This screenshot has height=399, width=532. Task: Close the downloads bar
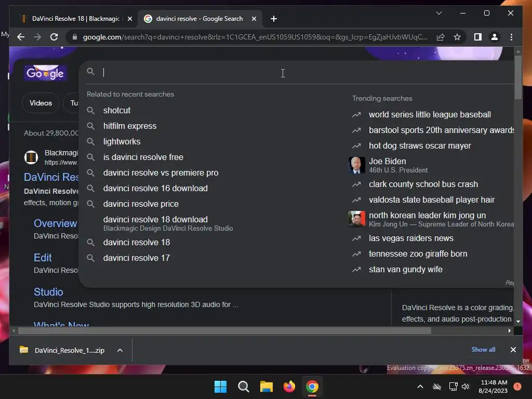pyautogui.click(x=513, y=350)
